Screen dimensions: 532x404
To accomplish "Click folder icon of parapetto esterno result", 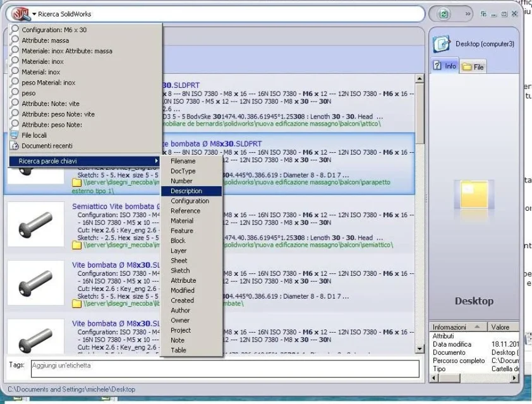I will click(x=76, y=182).
